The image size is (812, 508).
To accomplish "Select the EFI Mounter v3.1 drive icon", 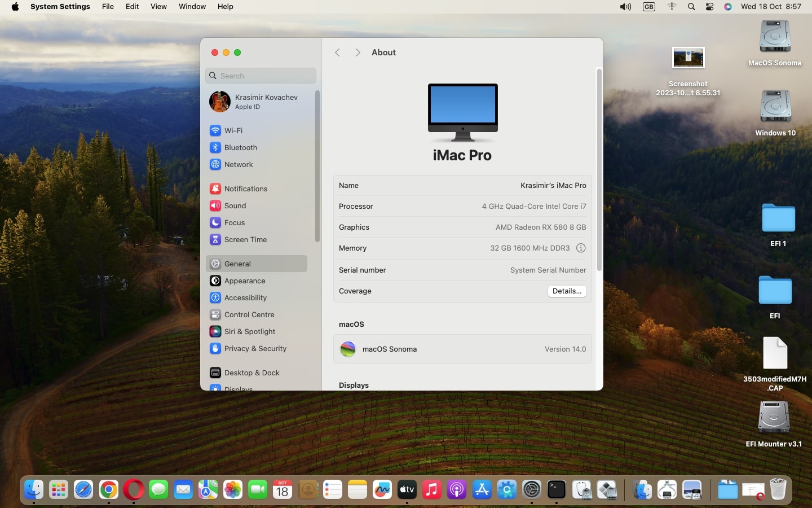I will click(774, 418).
